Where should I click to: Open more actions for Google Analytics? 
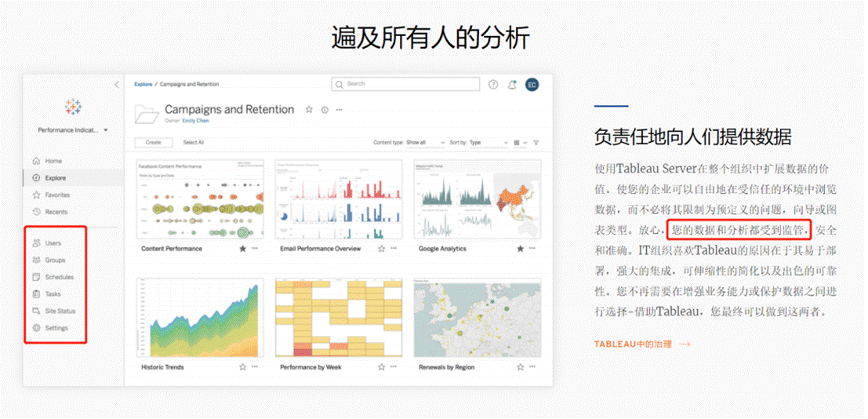[x=532, y=248]
